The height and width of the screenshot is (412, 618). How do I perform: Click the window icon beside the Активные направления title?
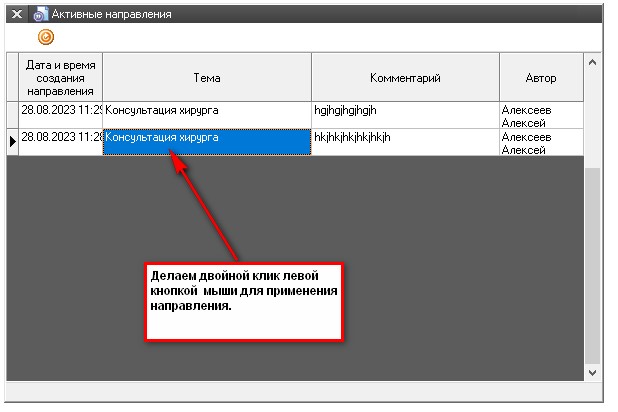point(40,14)
